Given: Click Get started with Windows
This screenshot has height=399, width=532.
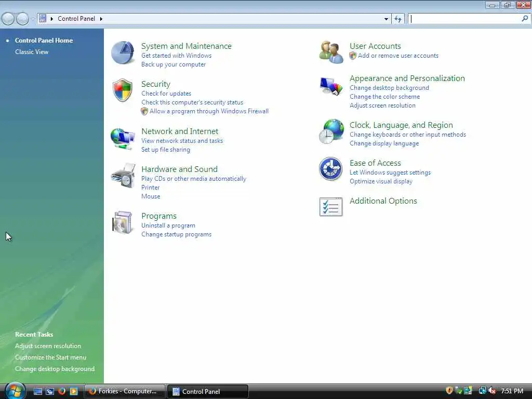Looking at the screenshot, I should pyautogui.click(x=177, y=56).
